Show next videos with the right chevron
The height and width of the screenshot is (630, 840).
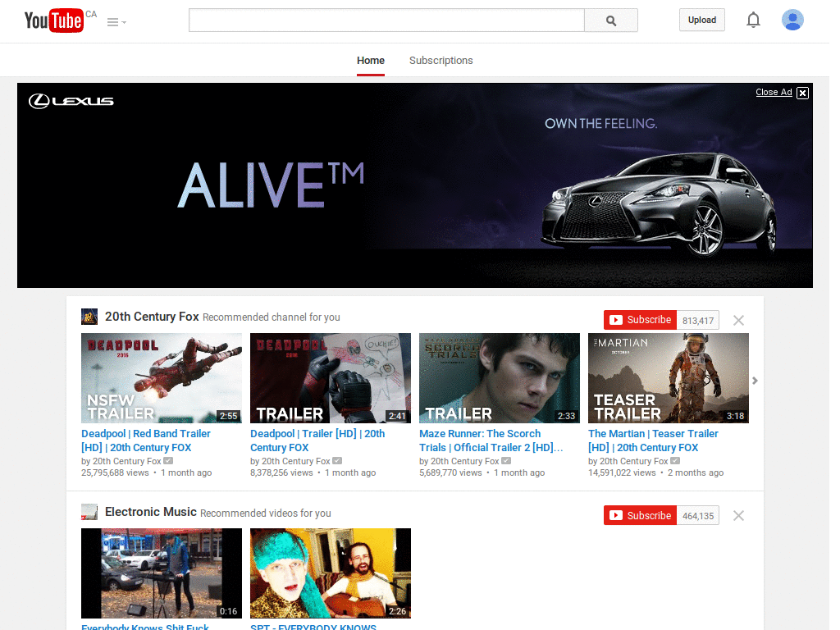[x=755, y=381]
